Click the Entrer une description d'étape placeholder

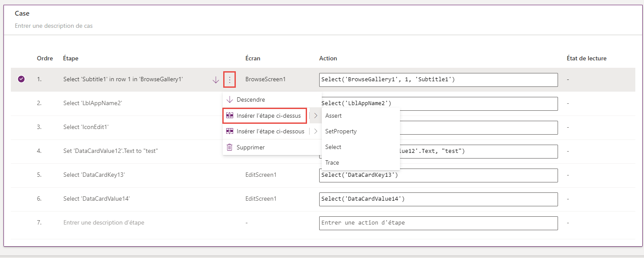pos(104,223)
